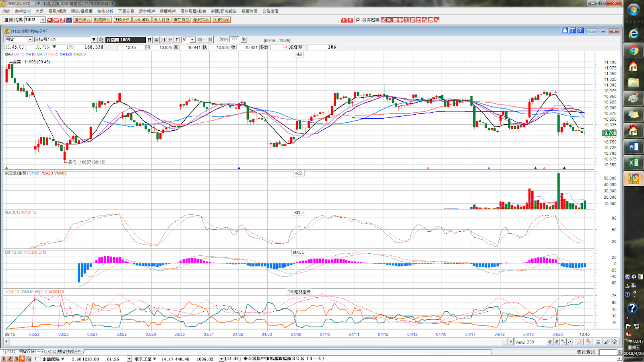Click the red T text icon

pos(407,20)
